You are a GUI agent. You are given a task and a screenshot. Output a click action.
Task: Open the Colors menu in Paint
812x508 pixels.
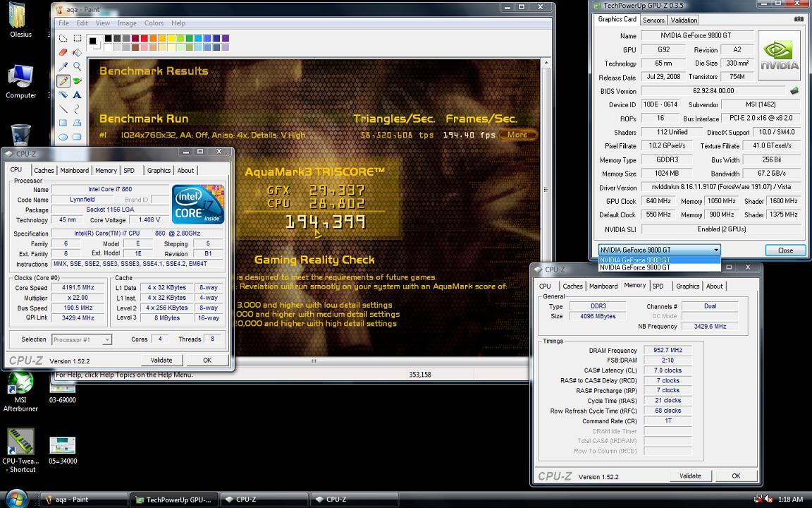coord(154,23)
